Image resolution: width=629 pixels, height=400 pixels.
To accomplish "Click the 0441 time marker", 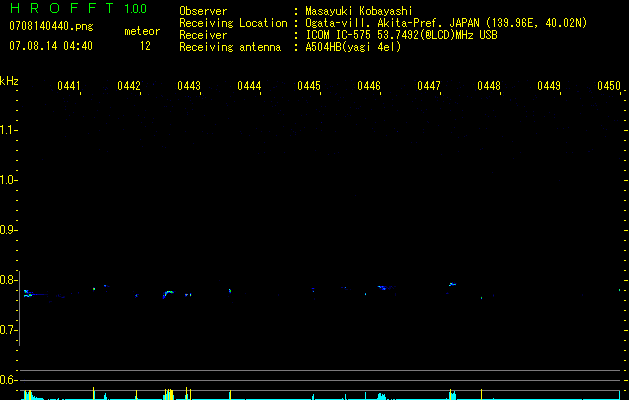I will [x=69, y=86].
